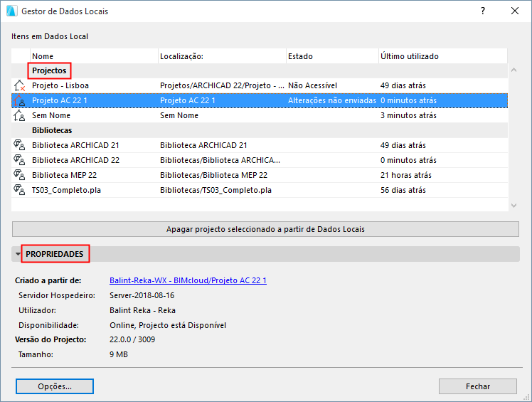Sort by Último utilizado column header
The height and width of the screenshot is (402, 532).
pyautogui.click(x=443, y=56)
